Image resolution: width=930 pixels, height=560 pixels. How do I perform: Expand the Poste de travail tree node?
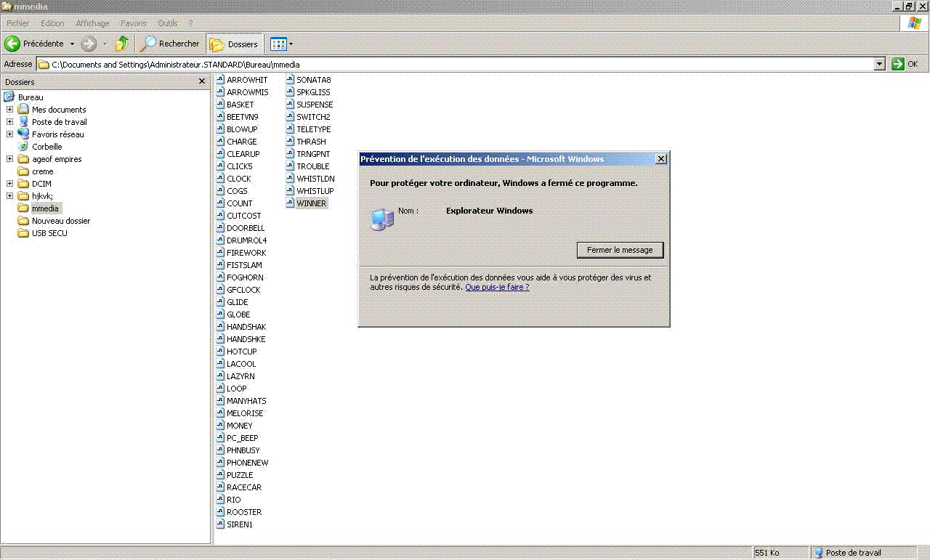(9, 122)
